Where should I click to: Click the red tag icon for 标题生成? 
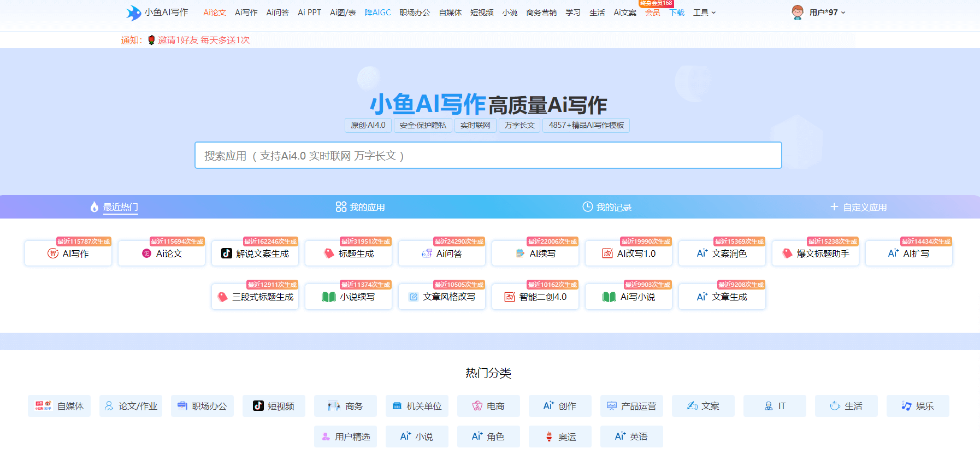point(328,253)
